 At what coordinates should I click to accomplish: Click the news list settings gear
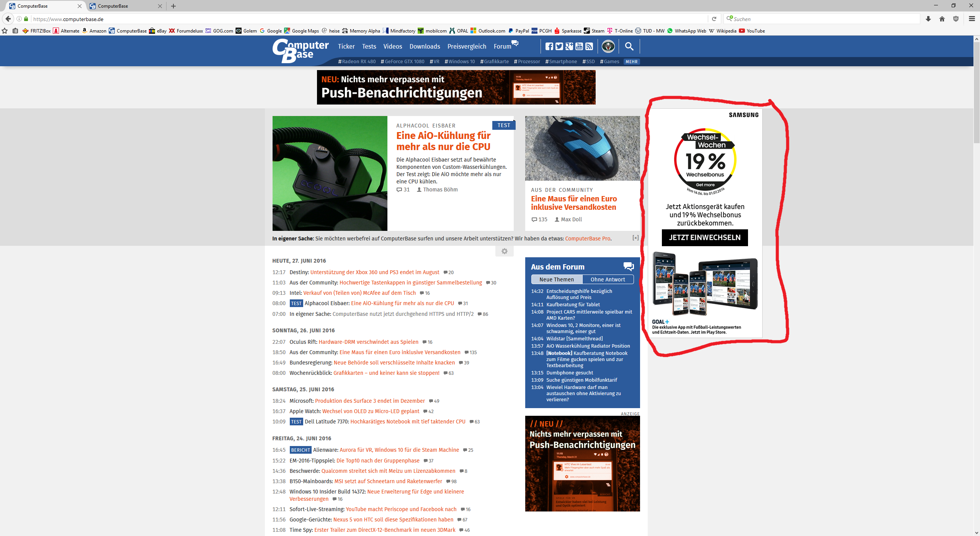coord(504,251)
